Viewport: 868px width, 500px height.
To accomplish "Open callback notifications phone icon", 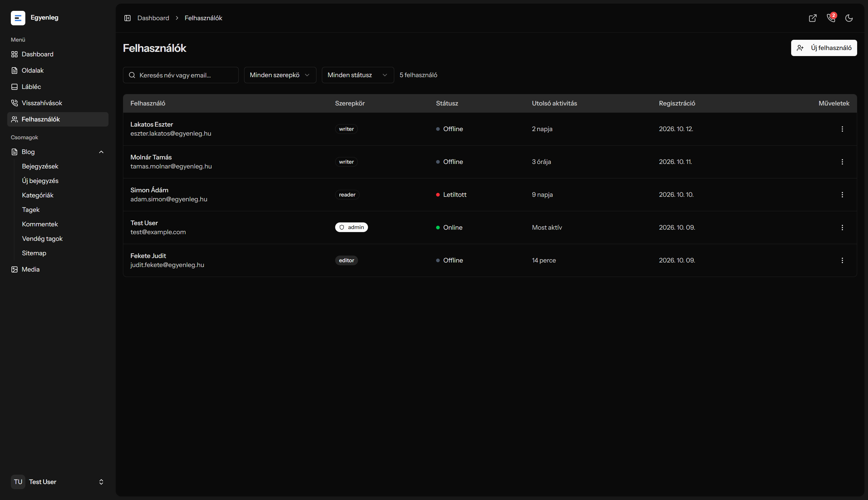I will [x=831, y=18].
